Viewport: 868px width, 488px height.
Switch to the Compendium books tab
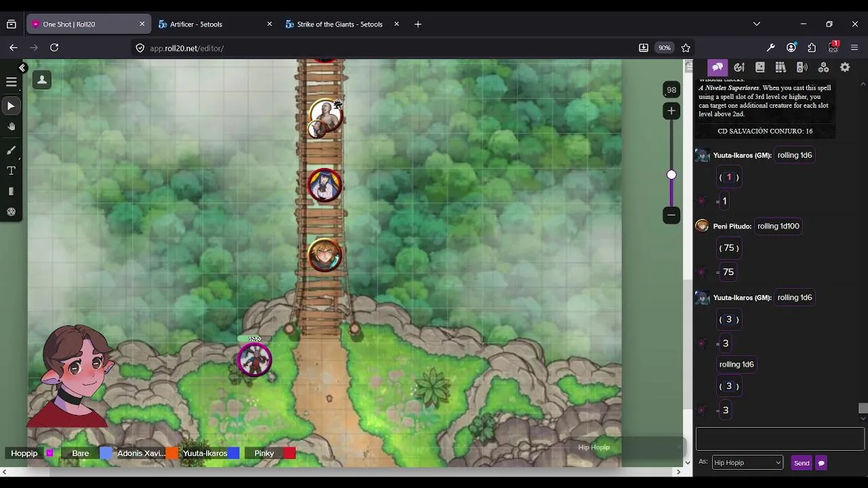point(781,67)
